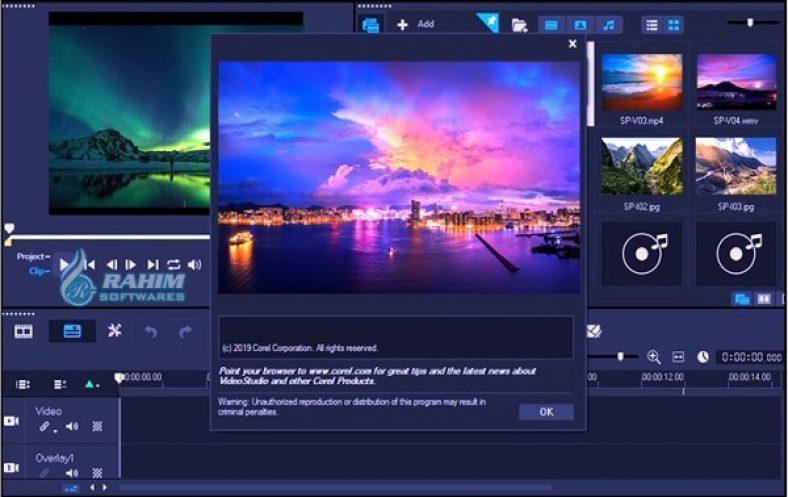Open the green chapter marker dropdown

coord(93,384)
